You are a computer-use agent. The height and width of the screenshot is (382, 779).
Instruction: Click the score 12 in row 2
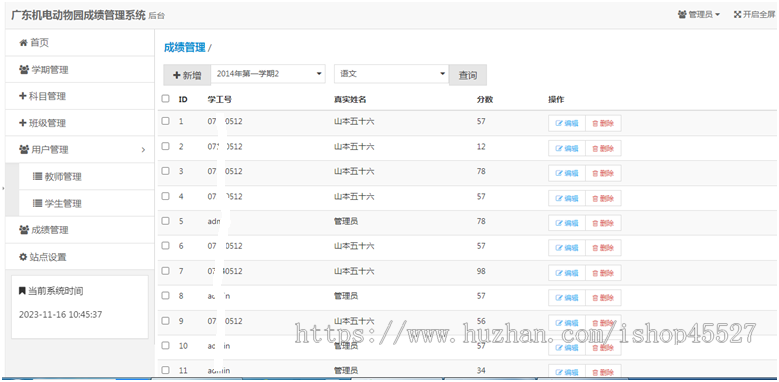481,147
